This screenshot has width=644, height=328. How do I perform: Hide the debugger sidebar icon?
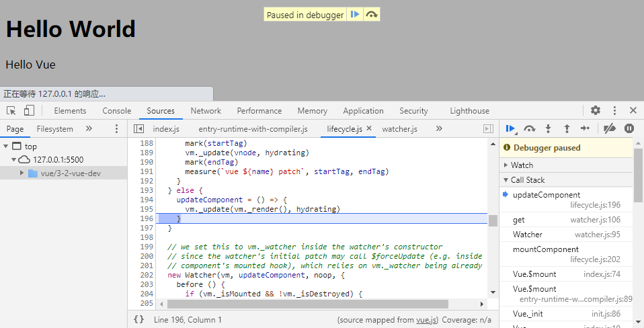pos(488,129)
